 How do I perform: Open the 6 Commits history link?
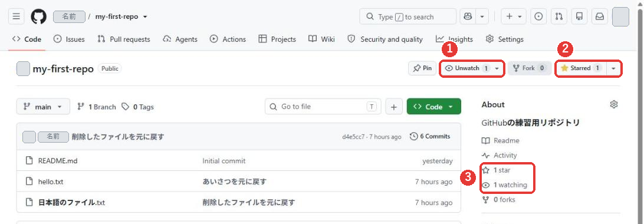click(430, 136)
